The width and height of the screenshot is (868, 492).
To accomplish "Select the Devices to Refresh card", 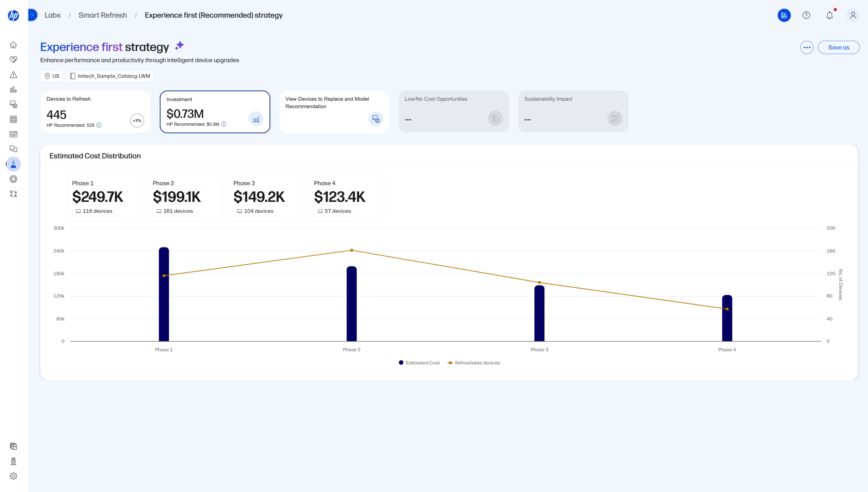I will 95,111.
